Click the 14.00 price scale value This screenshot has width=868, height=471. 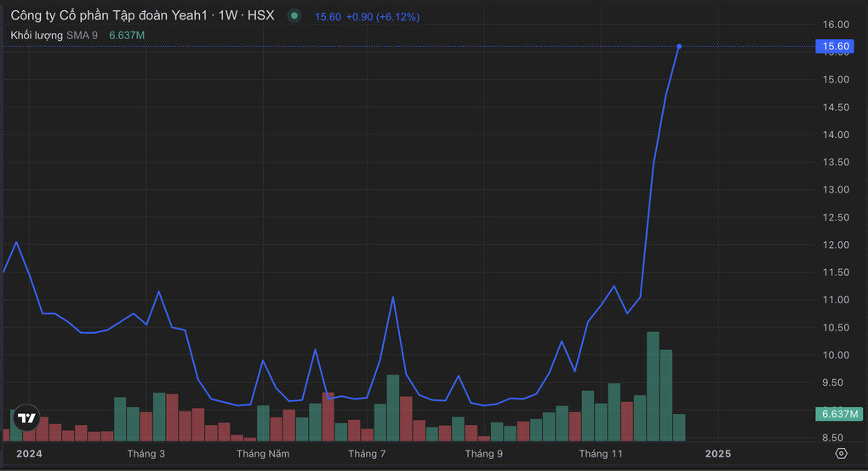coord(836,135)
